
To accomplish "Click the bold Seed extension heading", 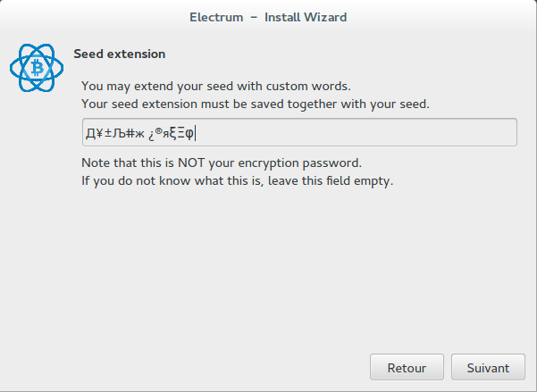I will click(119, 54).
